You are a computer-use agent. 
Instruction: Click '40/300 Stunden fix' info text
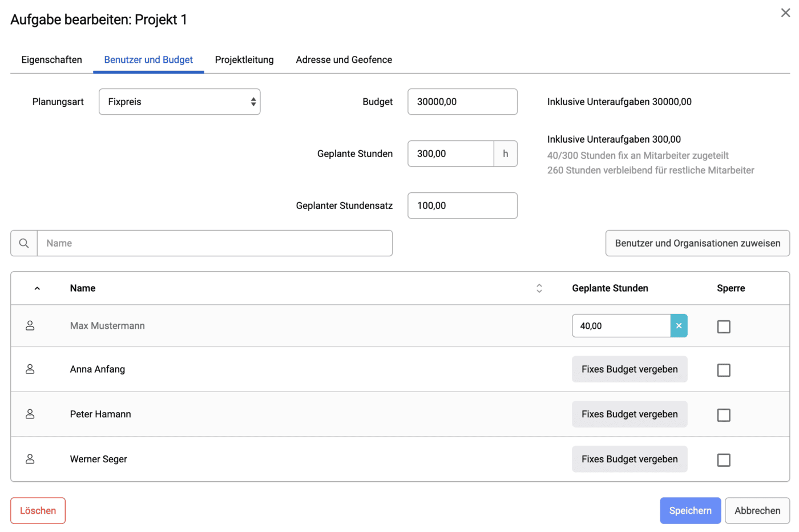coord(638,155)
